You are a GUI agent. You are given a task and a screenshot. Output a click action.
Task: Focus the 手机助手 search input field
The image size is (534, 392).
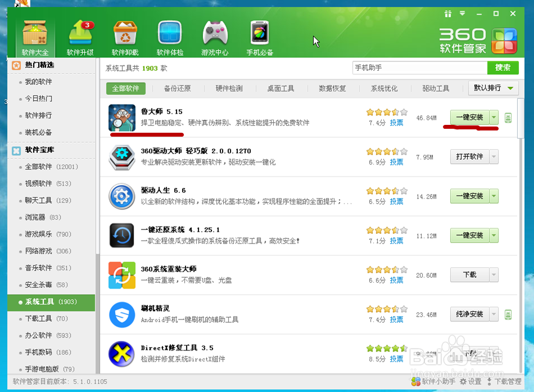pos(420,67)
